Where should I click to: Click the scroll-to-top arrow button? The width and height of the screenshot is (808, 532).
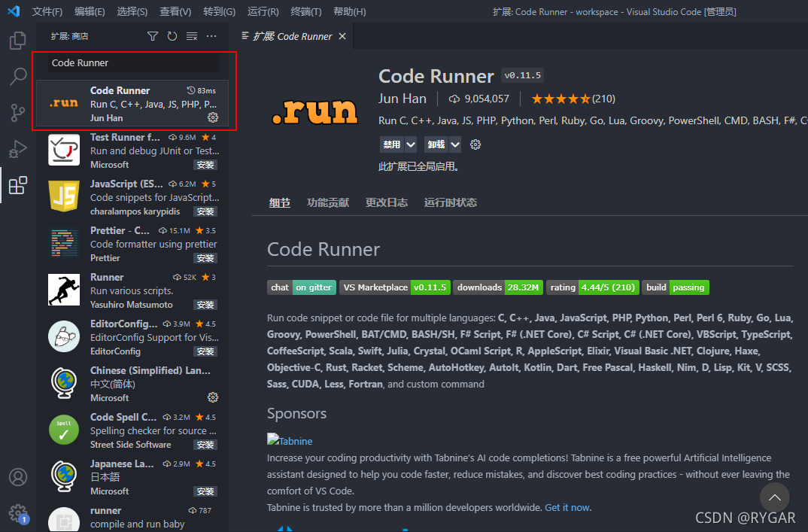[x=774, y=497]
